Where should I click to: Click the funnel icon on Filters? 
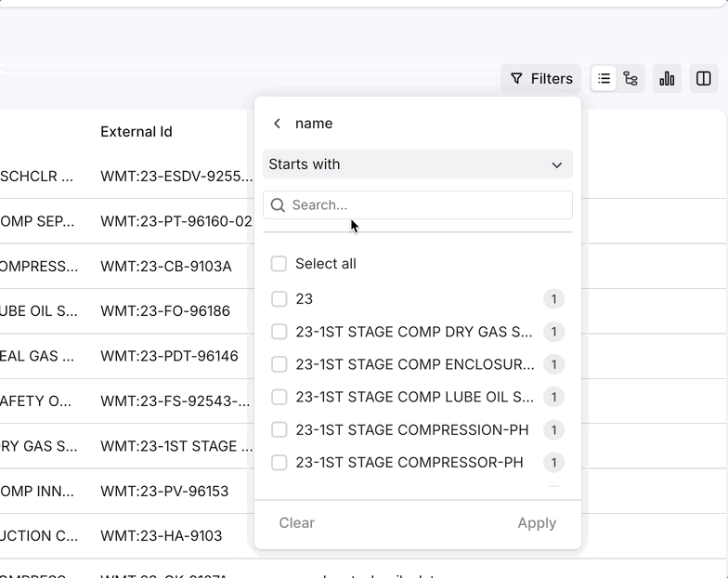click(517, 79)
